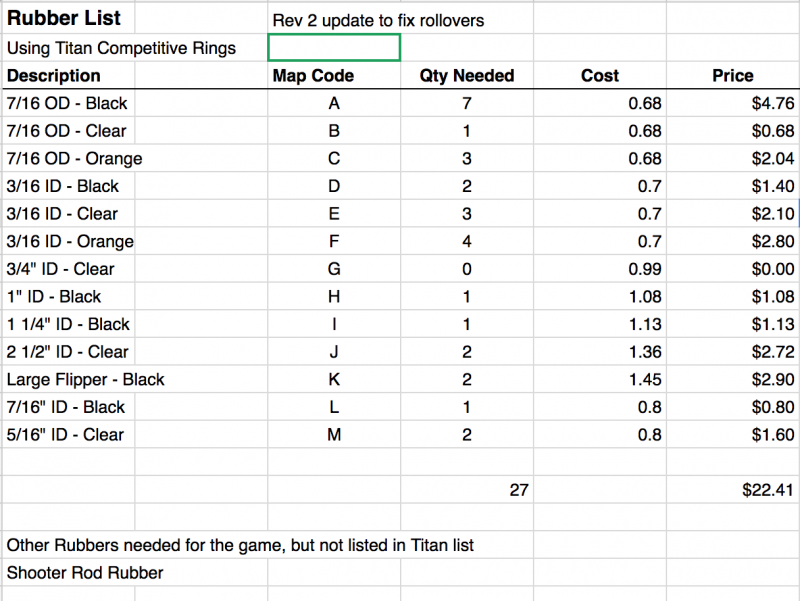Click the empty green-outlined selected cell
This screenshot has width=800, height=601.
pos(334,47)
